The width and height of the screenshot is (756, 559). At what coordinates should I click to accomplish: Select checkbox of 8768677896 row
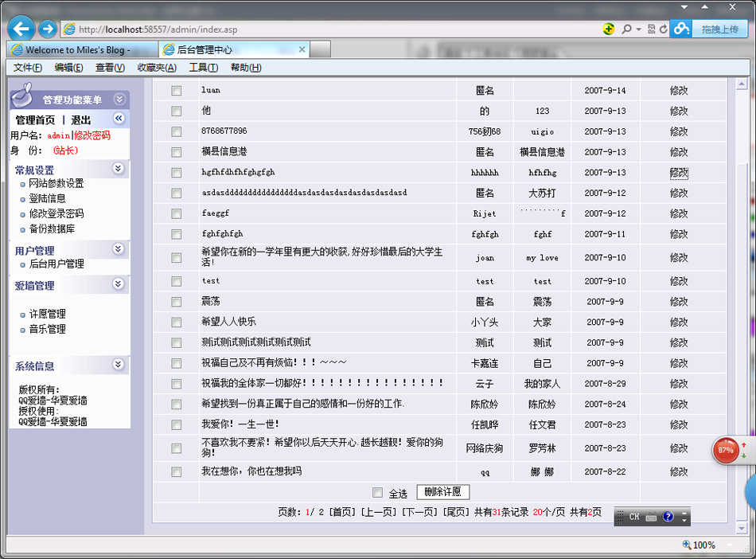[x=177, y=131]
